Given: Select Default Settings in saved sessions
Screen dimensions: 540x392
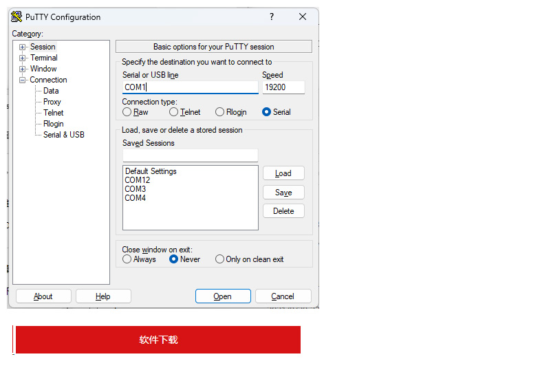Looking at the screenshot, I should 151,171.
